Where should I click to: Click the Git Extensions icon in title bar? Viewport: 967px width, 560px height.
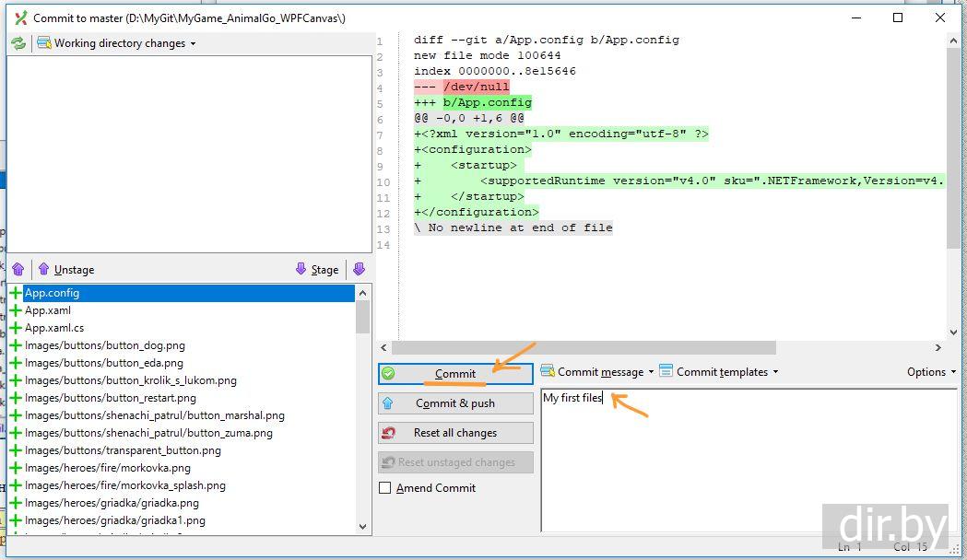21,17
